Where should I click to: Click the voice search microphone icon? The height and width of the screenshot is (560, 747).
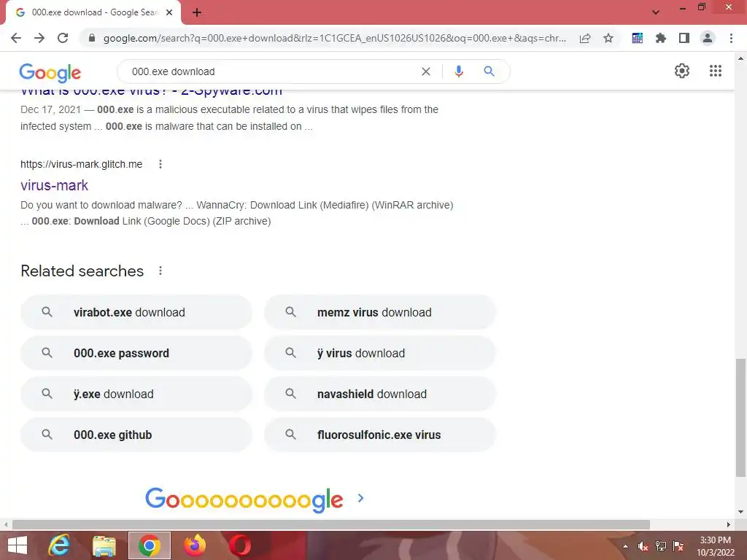[458, 71]
